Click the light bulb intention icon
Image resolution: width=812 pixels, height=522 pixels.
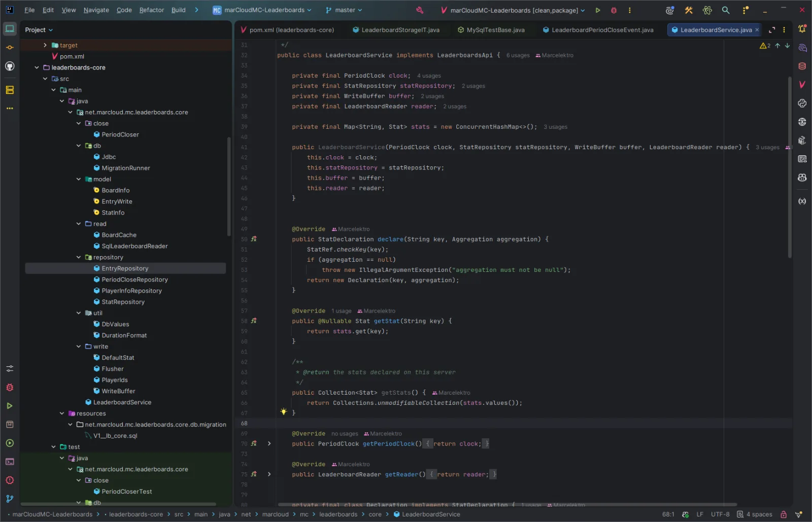coord(284,412)
